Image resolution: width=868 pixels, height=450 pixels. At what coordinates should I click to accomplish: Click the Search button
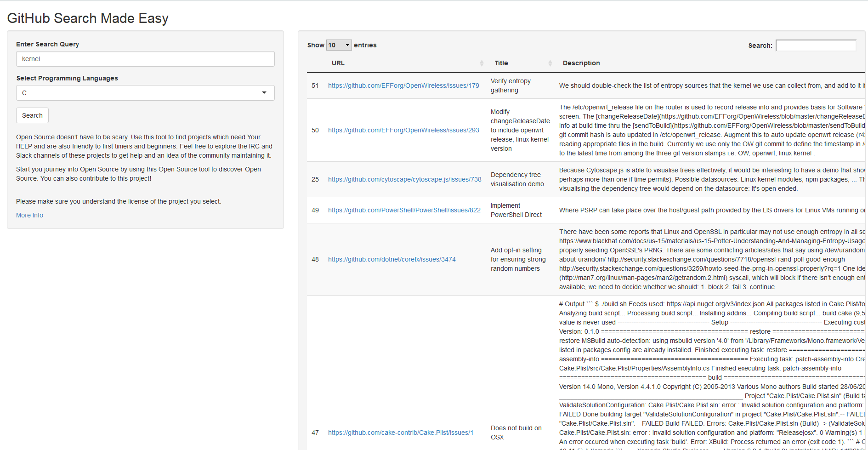[x=32, y=115]
